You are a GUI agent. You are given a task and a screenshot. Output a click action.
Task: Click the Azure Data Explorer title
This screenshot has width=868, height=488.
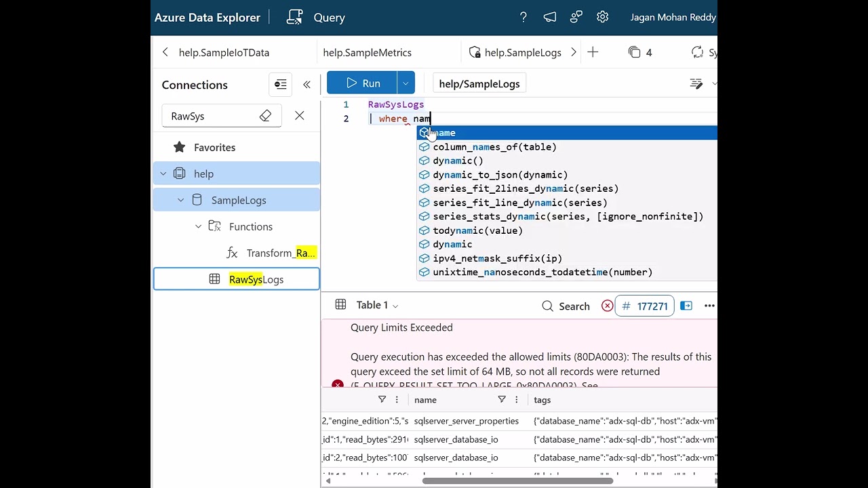coord(208,18)
